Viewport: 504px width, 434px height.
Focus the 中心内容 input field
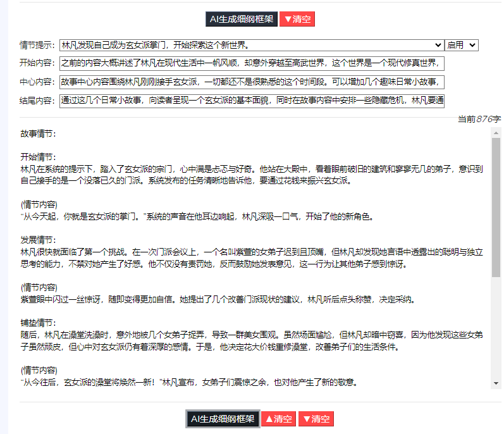(252, 82)
